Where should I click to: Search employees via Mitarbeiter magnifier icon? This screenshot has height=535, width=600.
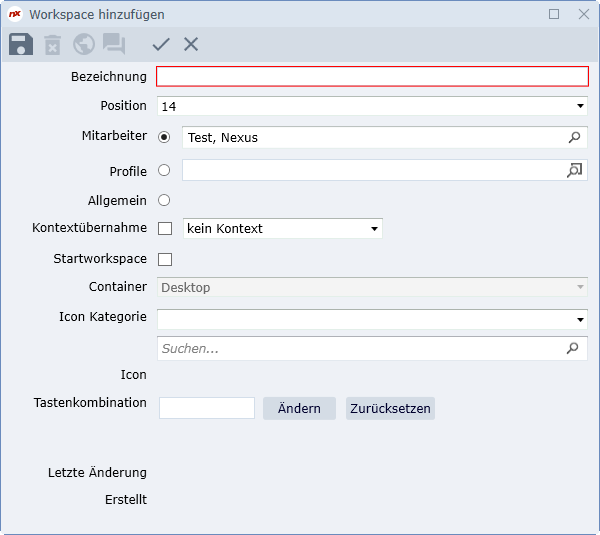(x=574, y=138)
